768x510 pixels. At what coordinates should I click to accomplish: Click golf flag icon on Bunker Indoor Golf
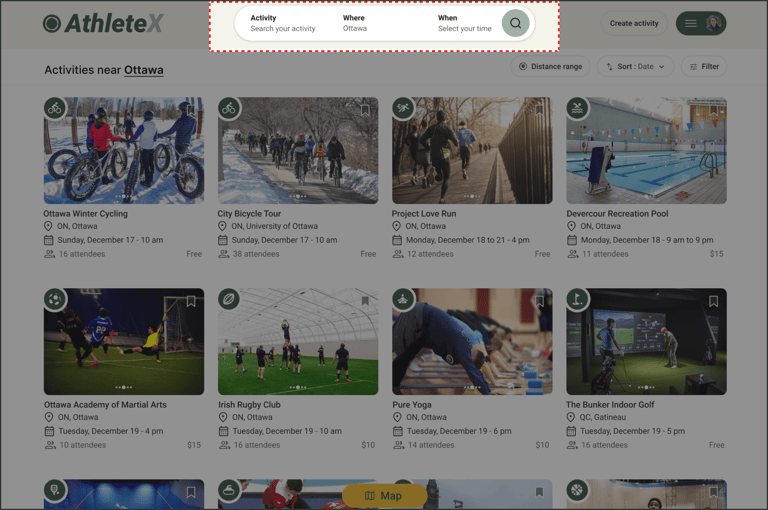click(577, 299)
